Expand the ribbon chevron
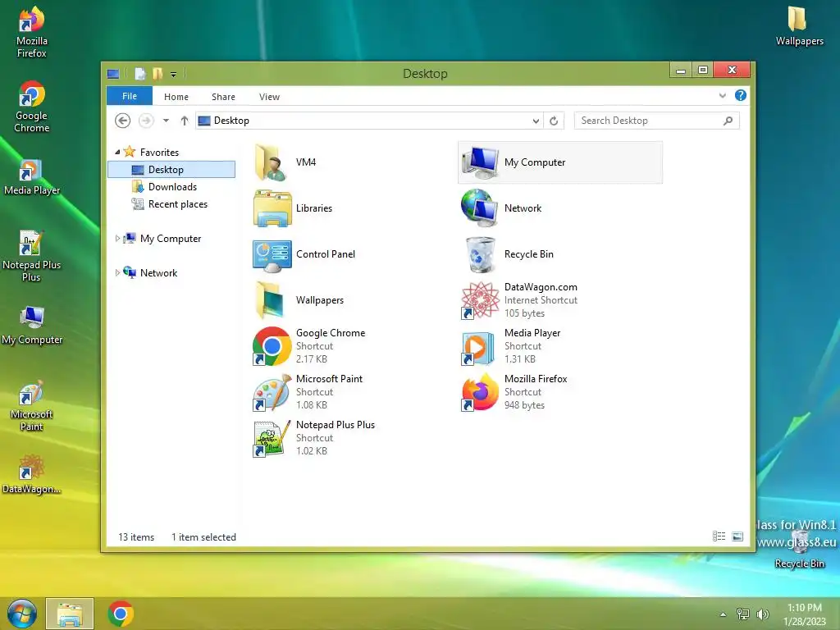This screenshot has height=630, width=840. point(722,95)
